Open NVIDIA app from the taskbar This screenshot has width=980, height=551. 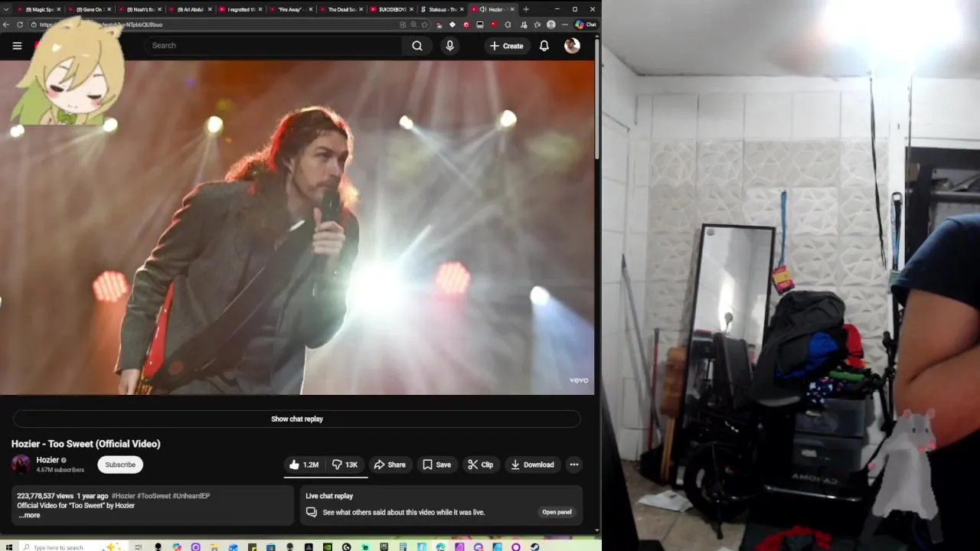(x=328, y=546)
